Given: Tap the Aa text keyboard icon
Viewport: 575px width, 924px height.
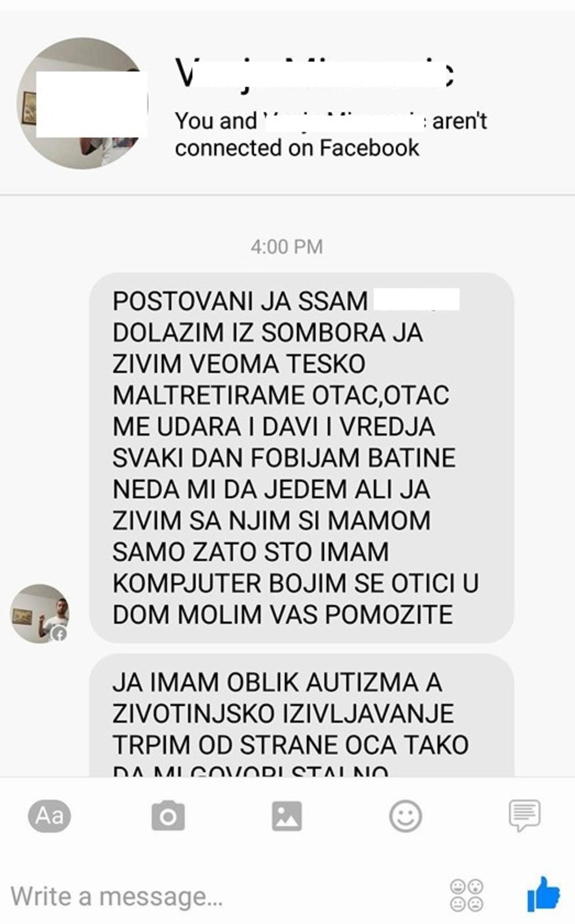Looking at the screenshot, I should (49, 816).
